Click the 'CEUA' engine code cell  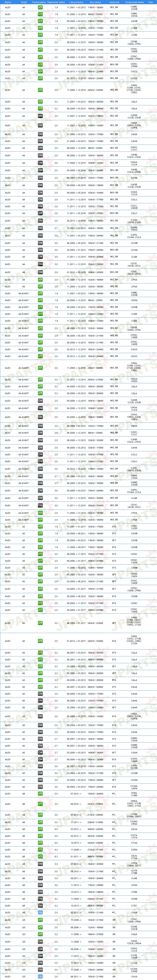click(134, 829)
